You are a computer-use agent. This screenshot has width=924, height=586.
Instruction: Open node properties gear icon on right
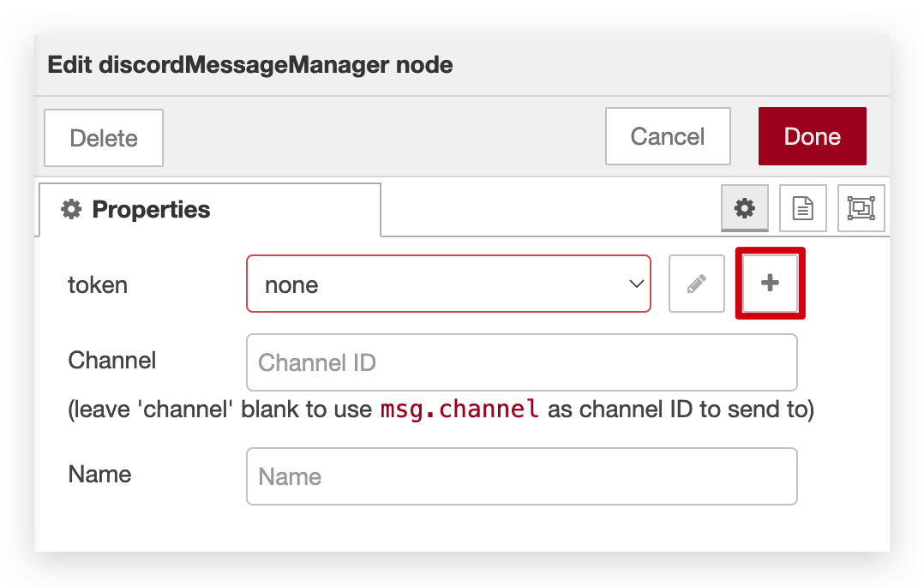tap(744, 208)
